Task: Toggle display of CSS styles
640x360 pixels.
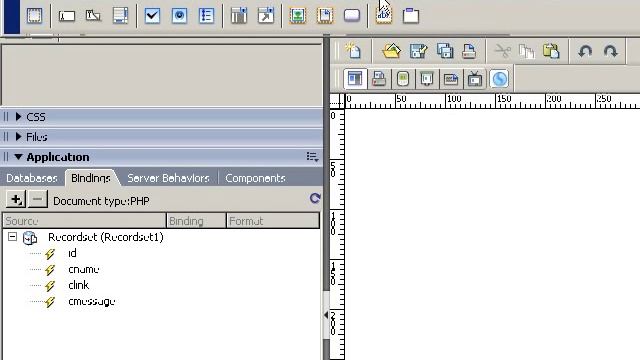Action: [499, 78]
